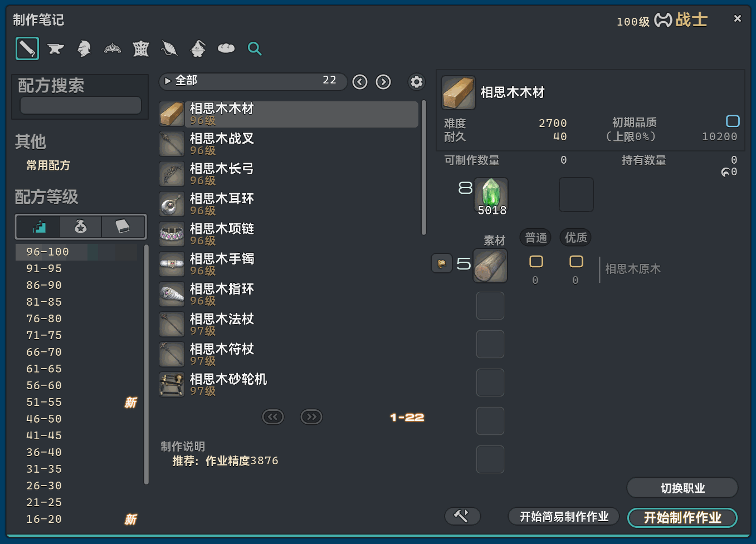756x544 pixels.
Task: Open the Culinarian bread class icon
Action: (226, 49)
